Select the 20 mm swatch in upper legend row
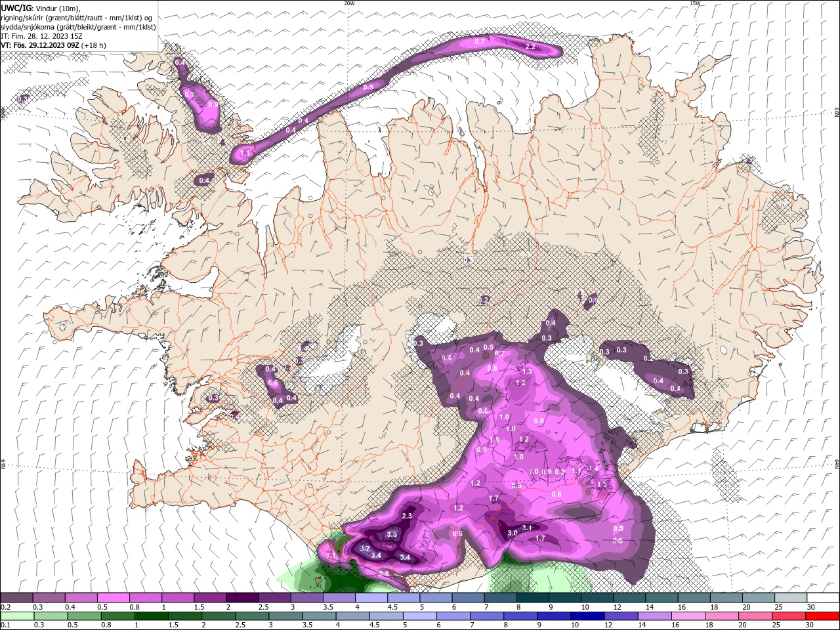 click(759, 598)
